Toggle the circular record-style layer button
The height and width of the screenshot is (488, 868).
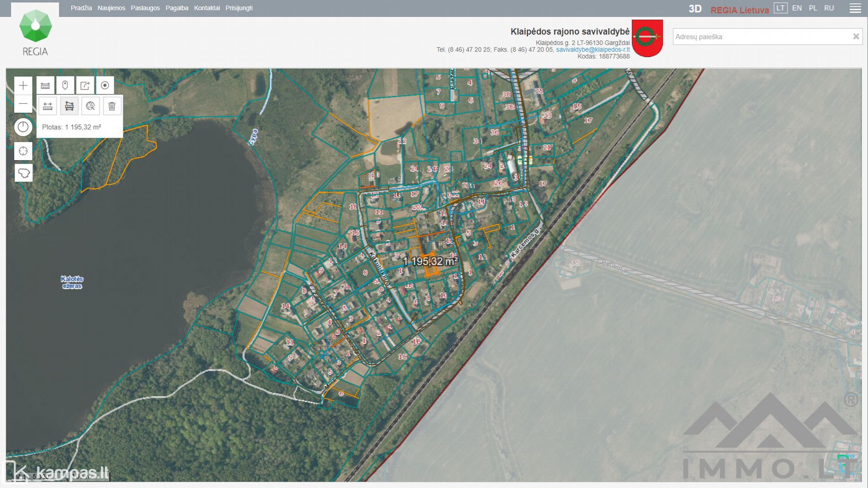coord(105,85)
